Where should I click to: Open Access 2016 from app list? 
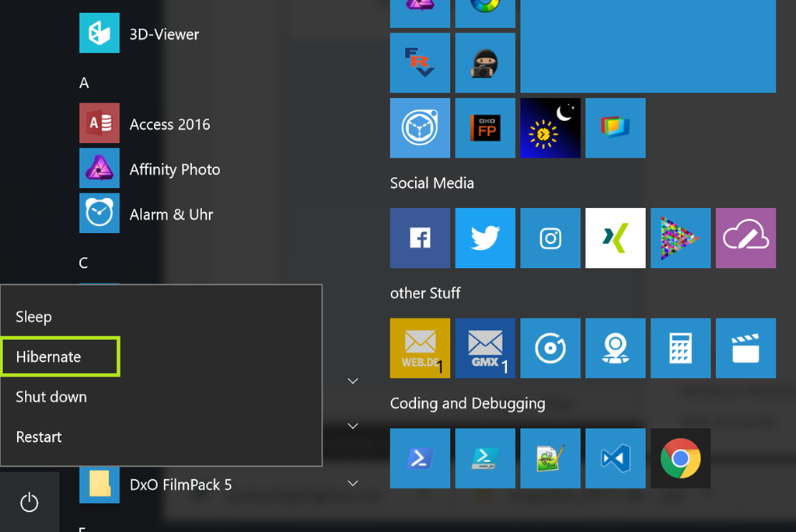169,124
